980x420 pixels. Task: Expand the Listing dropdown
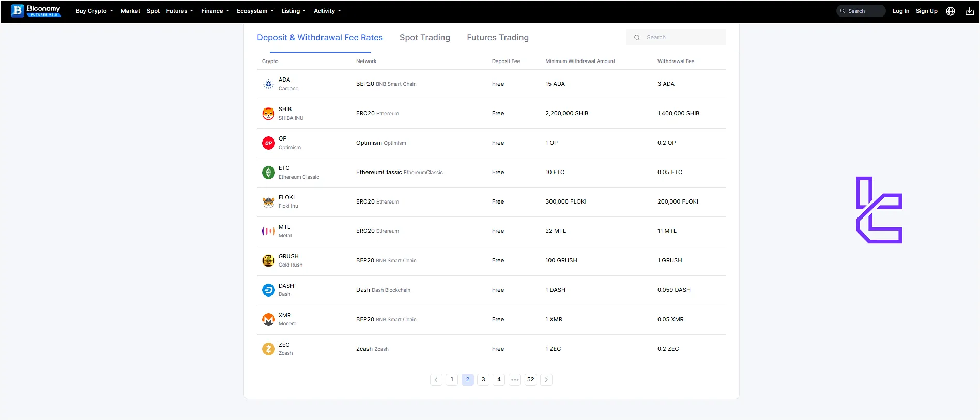294,11
